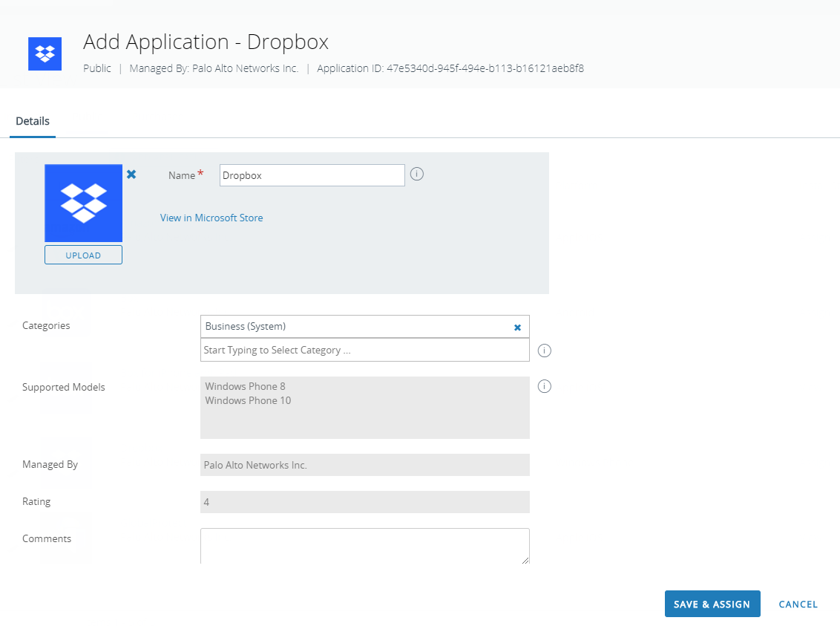Click the small Dropbox logo in the page header

click(45, 54)
